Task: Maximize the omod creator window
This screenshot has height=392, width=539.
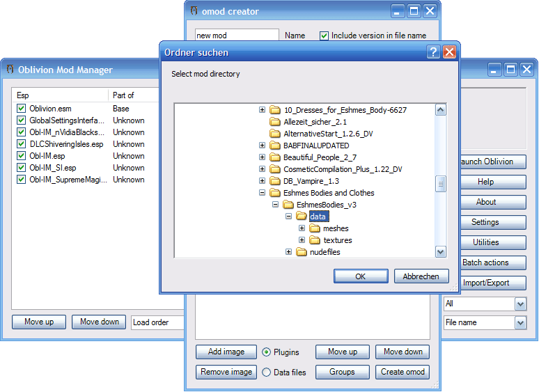Action: pyautogui.click(x=414, y=11)
